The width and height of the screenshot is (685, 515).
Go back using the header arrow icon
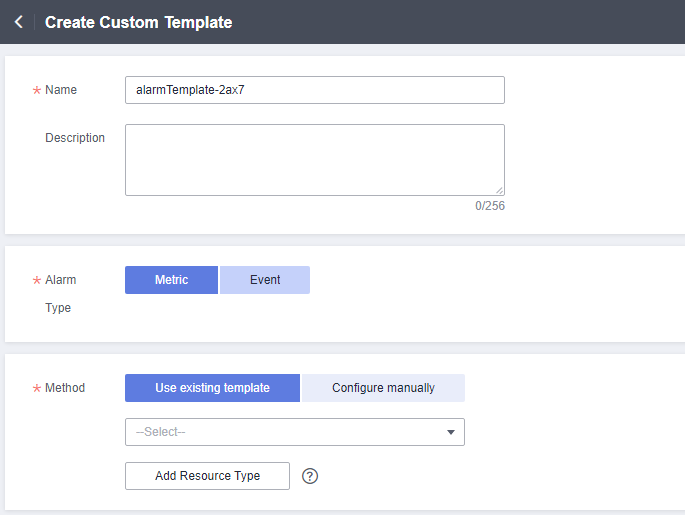(x=19, y=22)
